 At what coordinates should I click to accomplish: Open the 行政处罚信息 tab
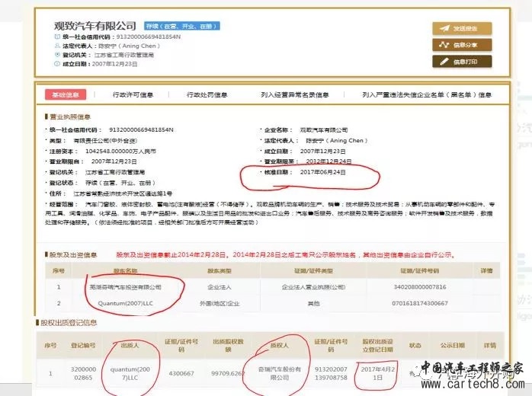click(207, 95)
